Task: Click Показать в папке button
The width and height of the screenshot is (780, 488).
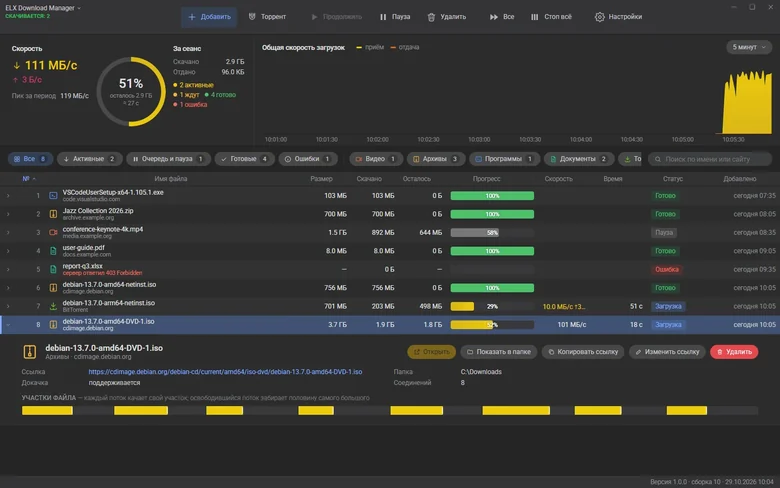Action: [498, 352]
